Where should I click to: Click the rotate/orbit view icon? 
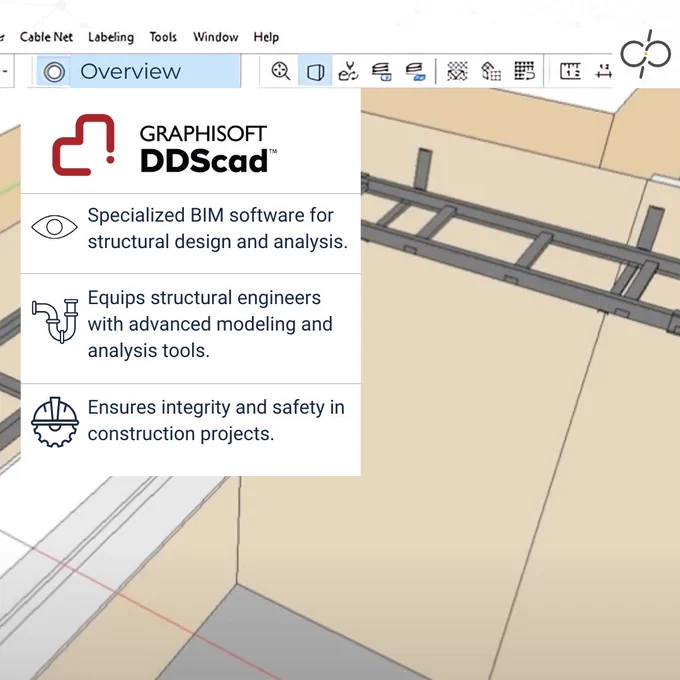[348, 71]
